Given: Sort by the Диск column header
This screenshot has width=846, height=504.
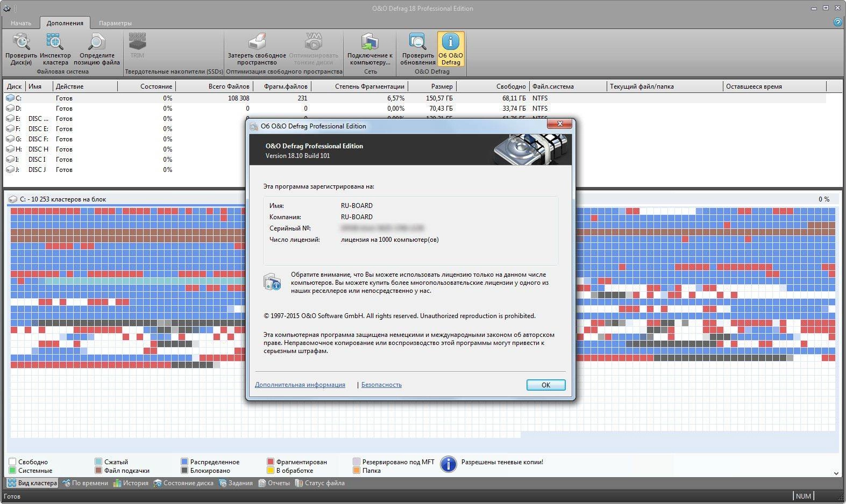Looking at the screenshot, I should (15, 87).
